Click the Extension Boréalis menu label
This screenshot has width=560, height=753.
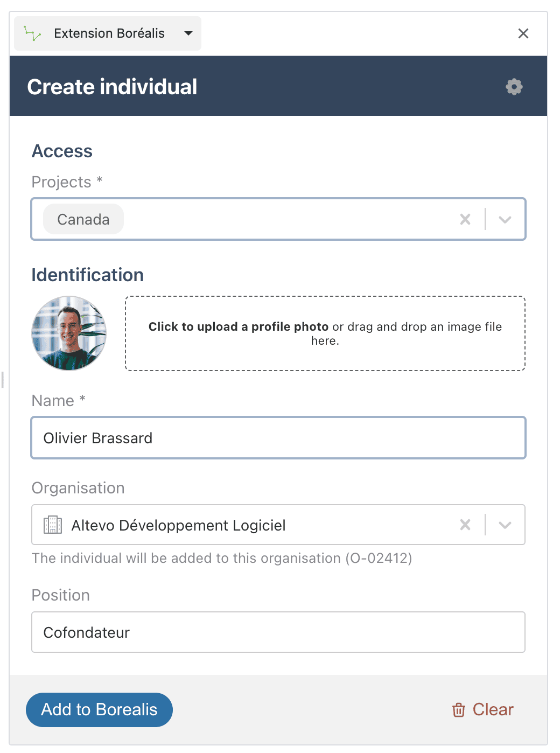(109, 33)
